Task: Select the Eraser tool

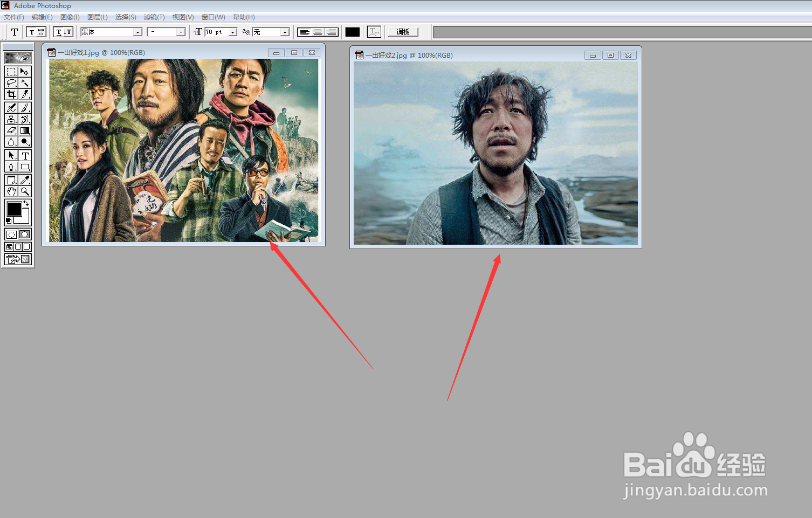Action: [11, 130]
